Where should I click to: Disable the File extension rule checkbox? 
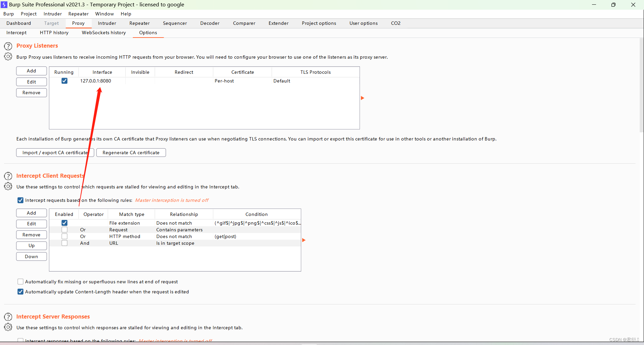64,223
